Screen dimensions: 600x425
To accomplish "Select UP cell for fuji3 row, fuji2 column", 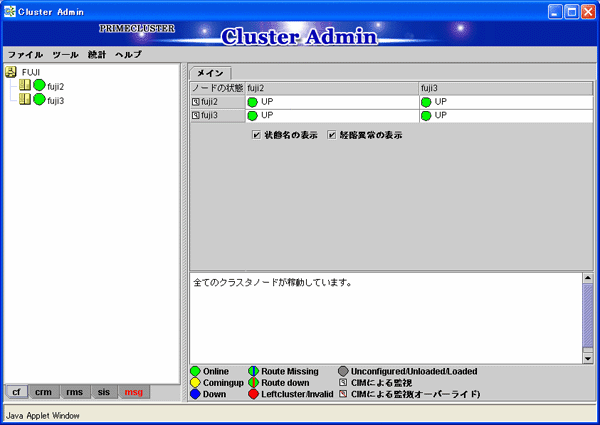I will click(x=332, y=116).
